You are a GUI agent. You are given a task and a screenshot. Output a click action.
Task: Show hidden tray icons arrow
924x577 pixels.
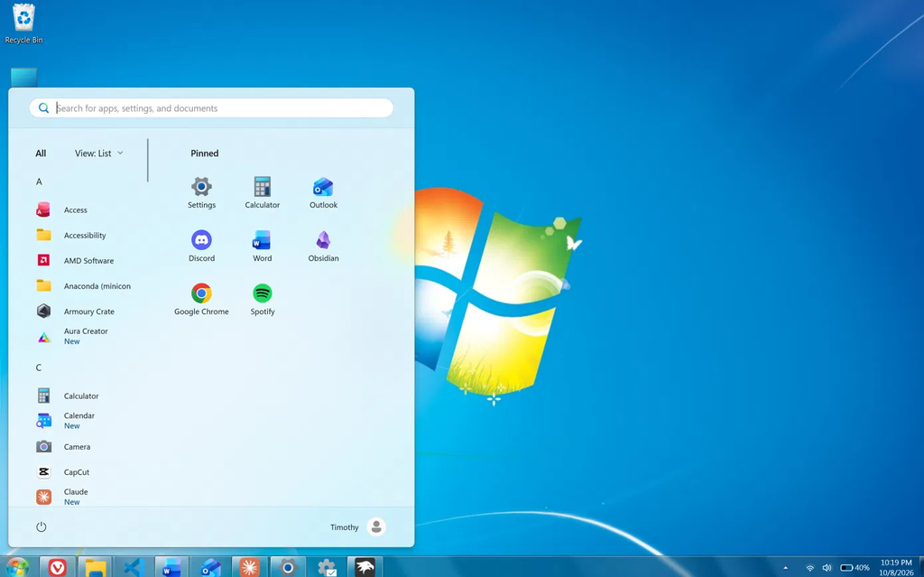click(x=786, y=568)
